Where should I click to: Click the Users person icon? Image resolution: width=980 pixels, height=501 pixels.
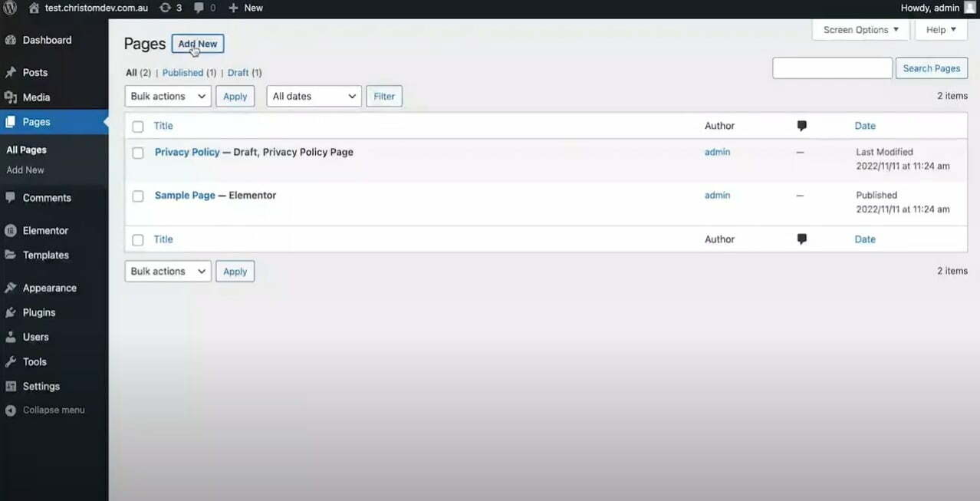coord(11,337)
